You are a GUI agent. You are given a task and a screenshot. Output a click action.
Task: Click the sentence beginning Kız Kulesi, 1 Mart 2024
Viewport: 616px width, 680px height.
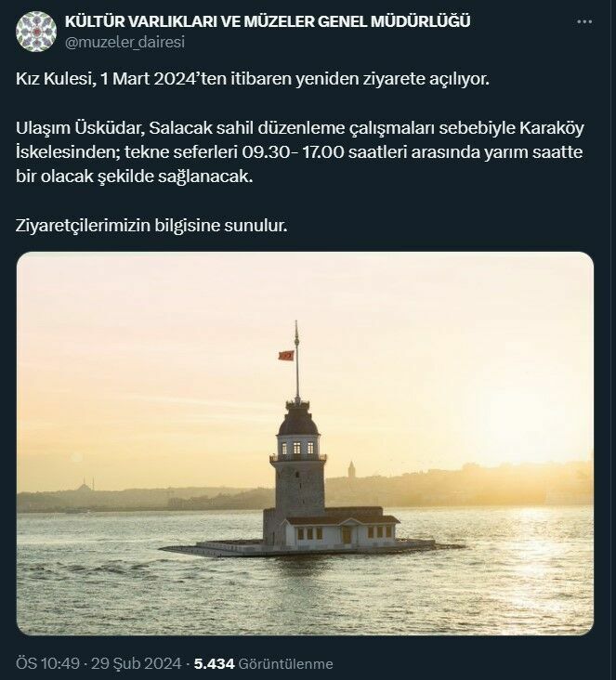[253, 79]
